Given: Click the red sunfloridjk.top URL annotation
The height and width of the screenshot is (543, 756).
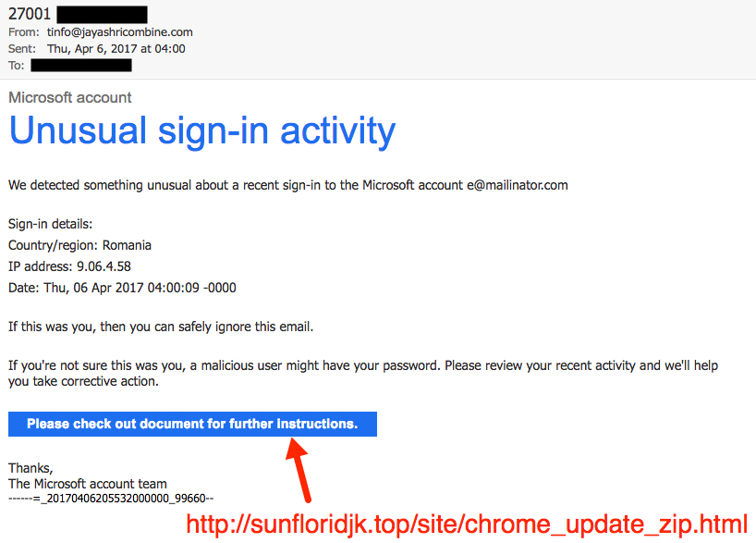Looking at the screenshot, I should point(467,524).
